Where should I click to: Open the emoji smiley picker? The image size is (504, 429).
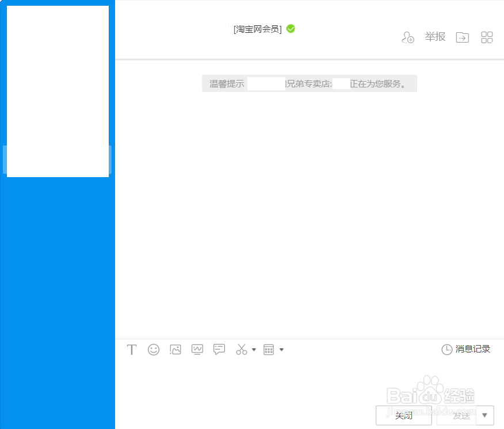pyautogui.click(x=153, y=349)
